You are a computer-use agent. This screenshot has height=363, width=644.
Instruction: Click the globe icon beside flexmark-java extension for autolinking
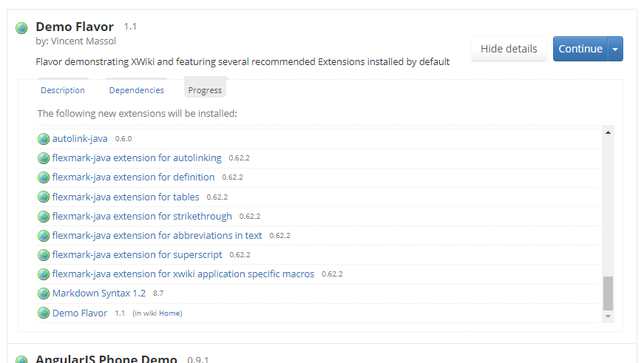tap(44, 158)
